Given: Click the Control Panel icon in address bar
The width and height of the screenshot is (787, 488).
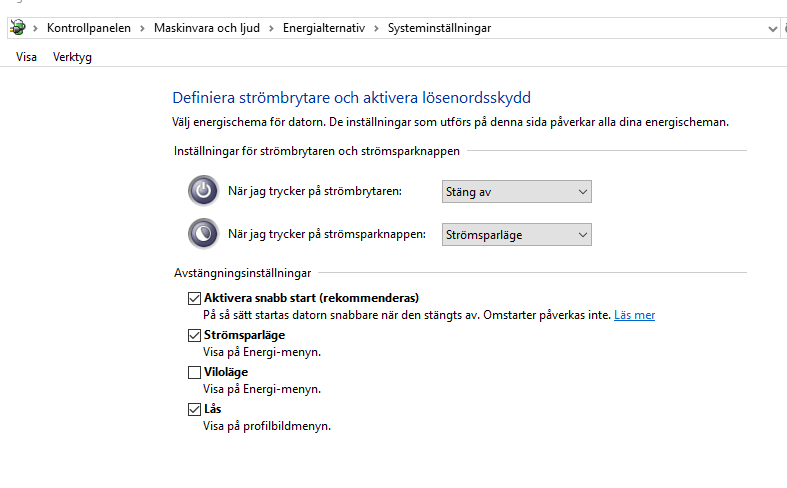Looking at the screenshot, I should [x=18, y=28].
